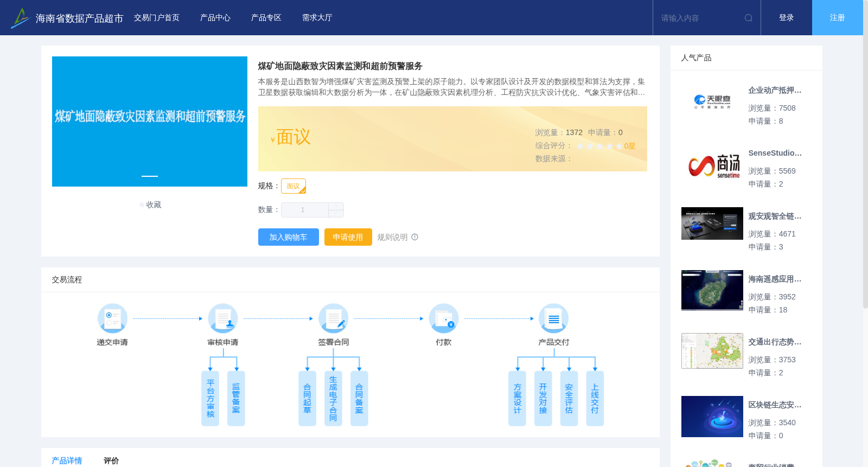Click the 开发对接 flow box
Screen dimensions: 868x467
point(543,399)
